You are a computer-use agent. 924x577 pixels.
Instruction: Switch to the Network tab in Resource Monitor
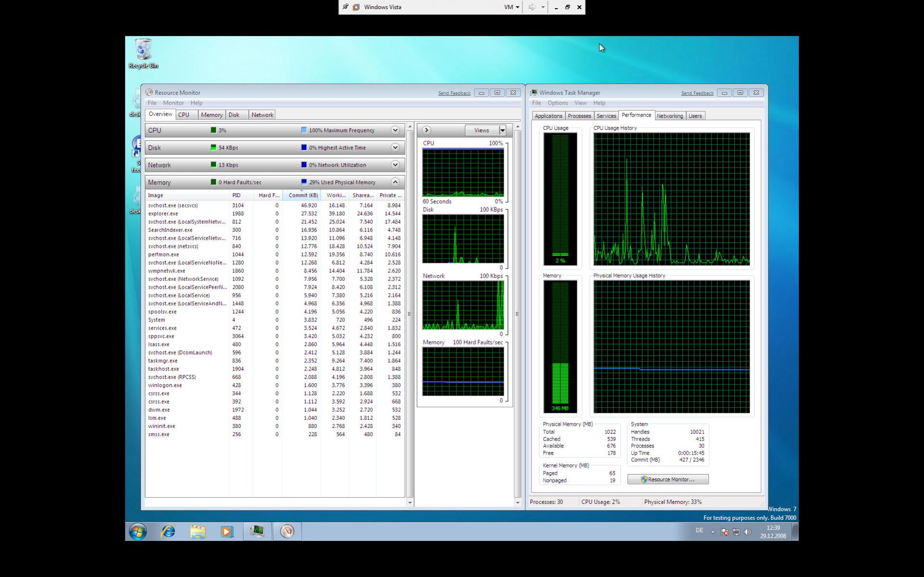click(262, 115)
